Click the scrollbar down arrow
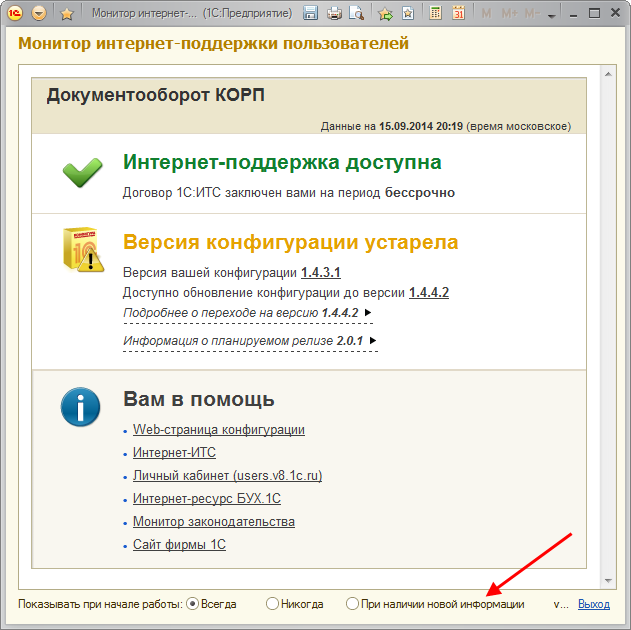 click(x=608, y=581)
